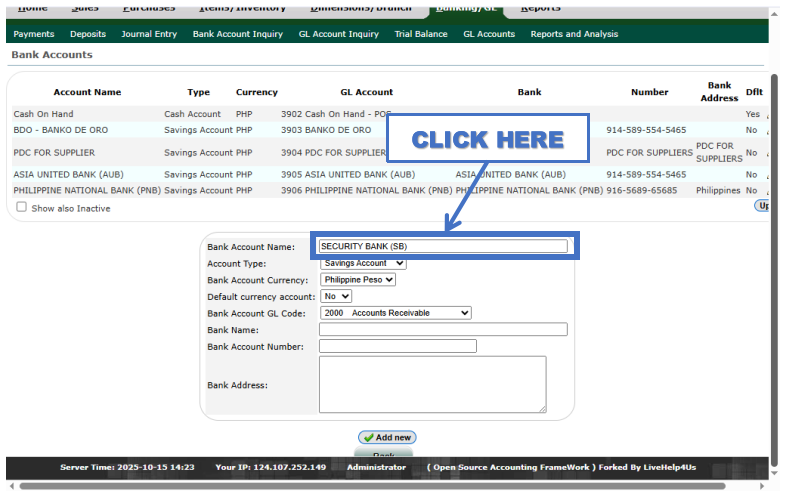Image resolution: width=790 pixels, height=503 pixels.
Task: Open GL Account Inquiry
Action: (338, 34)
